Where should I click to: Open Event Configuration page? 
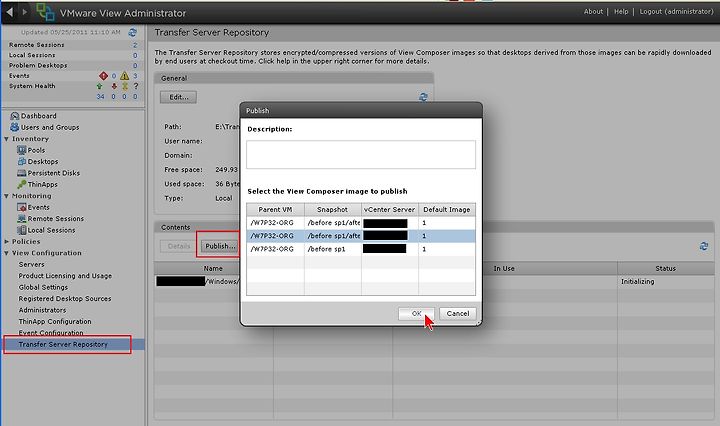(x=51, y=333)
